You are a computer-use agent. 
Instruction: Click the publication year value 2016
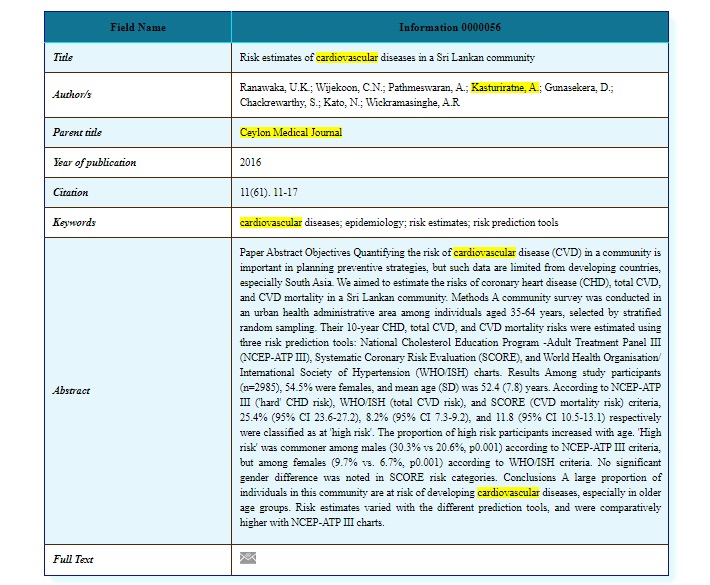(x=251, y=162)
